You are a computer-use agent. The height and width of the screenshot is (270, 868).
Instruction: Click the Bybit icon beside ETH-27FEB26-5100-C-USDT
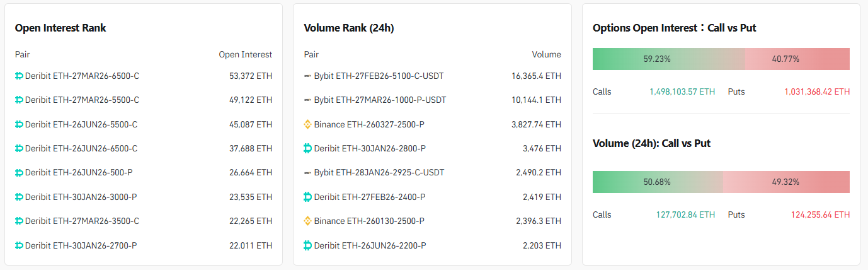[x=307, y=76]
